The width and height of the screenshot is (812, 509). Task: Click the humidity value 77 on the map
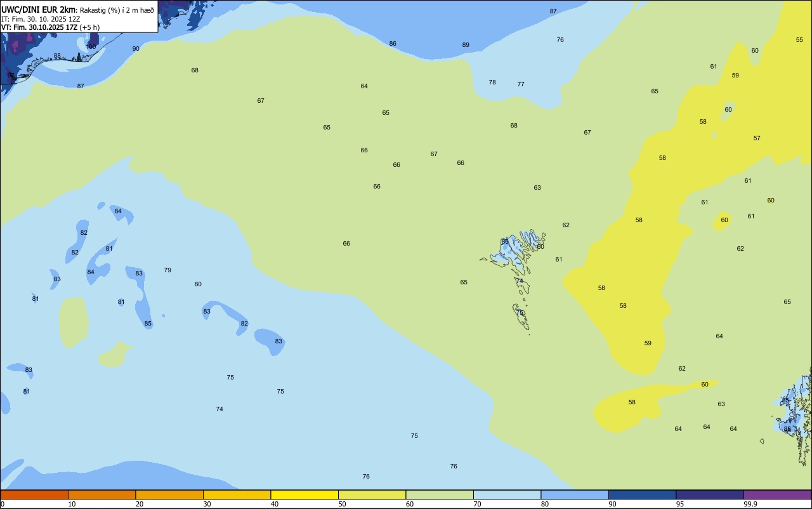point(521,84)
